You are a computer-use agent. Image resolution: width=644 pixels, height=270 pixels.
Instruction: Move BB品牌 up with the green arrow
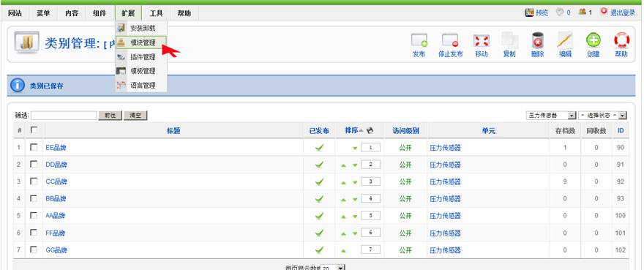(x=343, y=199)
